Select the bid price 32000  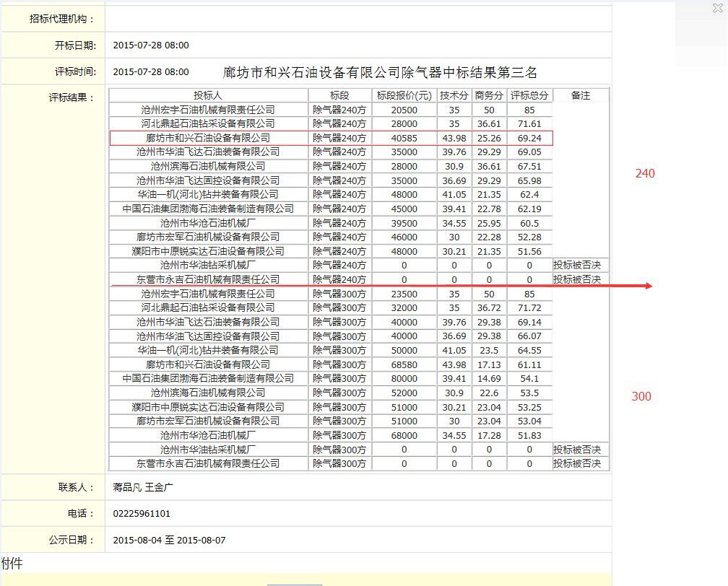(404, 308)
